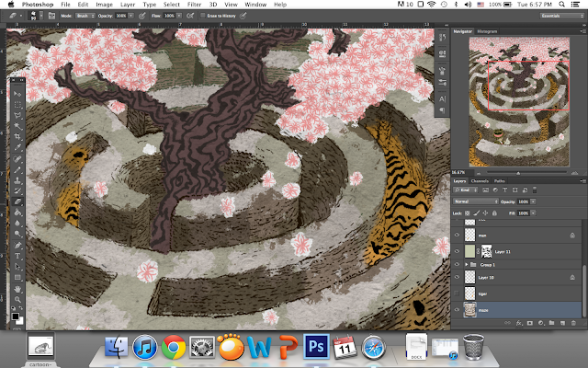Select the Paint Bucket tool
588x368 pixels.
point(17,213)
